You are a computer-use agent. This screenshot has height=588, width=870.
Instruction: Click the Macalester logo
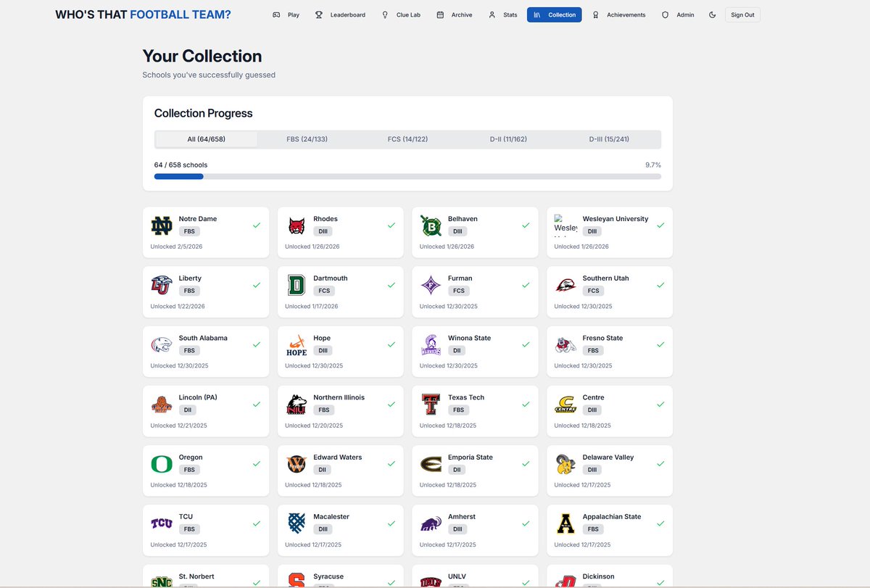pos(296,523)
